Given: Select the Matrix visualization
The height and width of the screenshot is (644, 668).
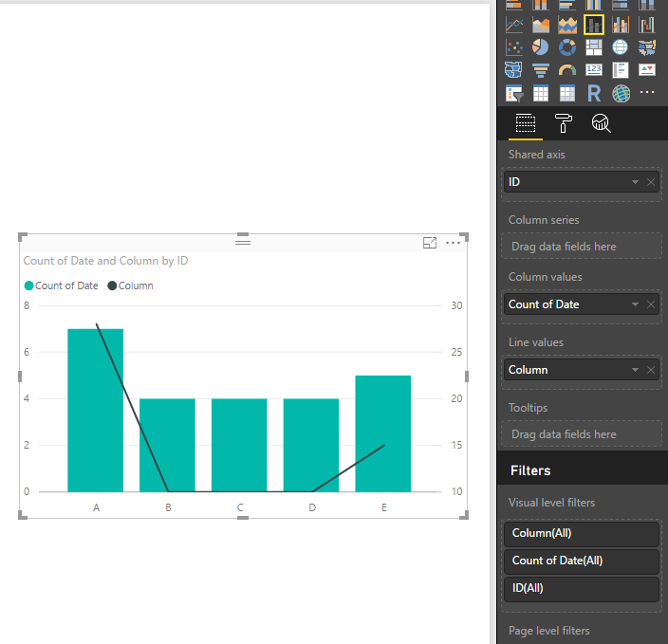Looking at the screenshot, I should [x=567, y=93].
